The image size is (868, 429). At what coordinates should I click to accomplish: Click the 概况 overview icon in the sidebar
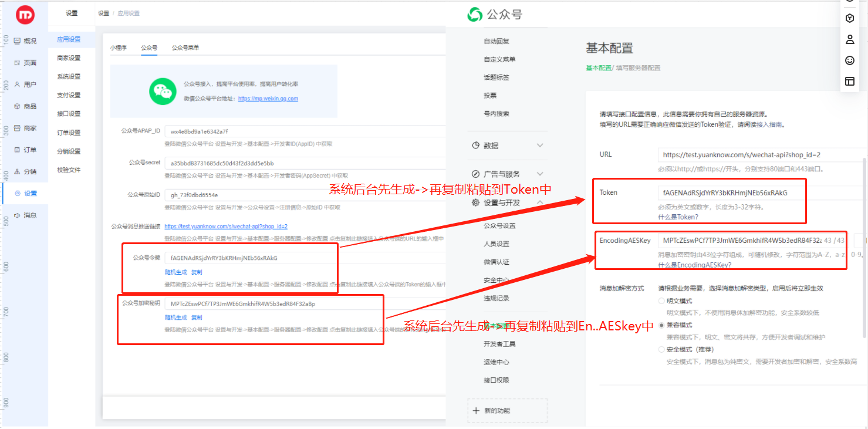[17, 41]
